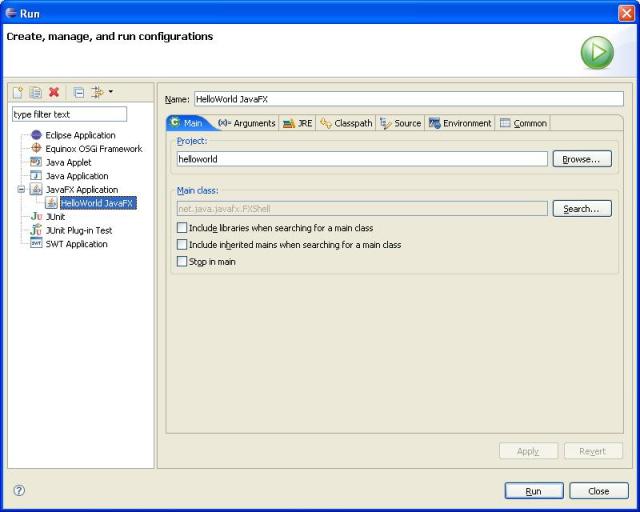Switch to the Arguments tab

[247, 123]
